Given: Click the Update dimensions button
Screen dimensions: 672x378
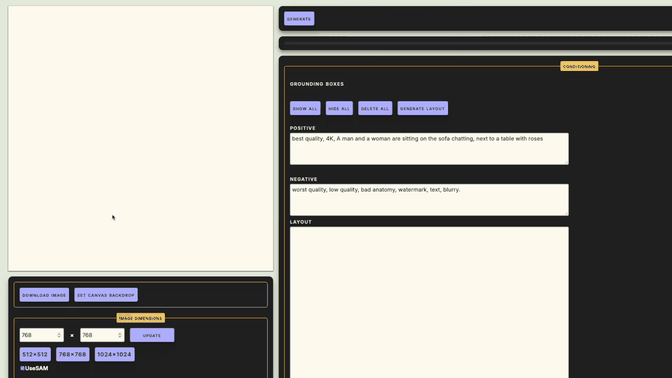Looking at the screenshot, I should point(152,335).
